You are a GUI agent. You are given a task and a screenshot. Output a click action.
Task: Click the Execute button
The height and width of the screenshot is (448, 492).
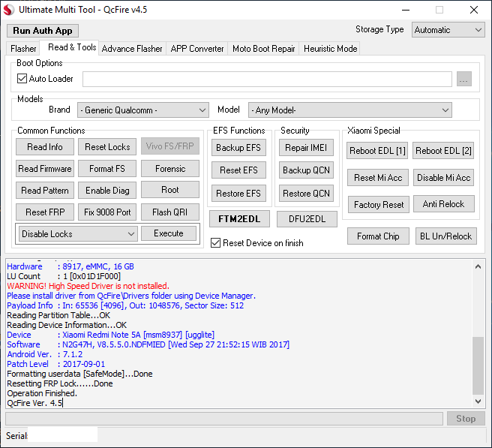click(169, 233)
